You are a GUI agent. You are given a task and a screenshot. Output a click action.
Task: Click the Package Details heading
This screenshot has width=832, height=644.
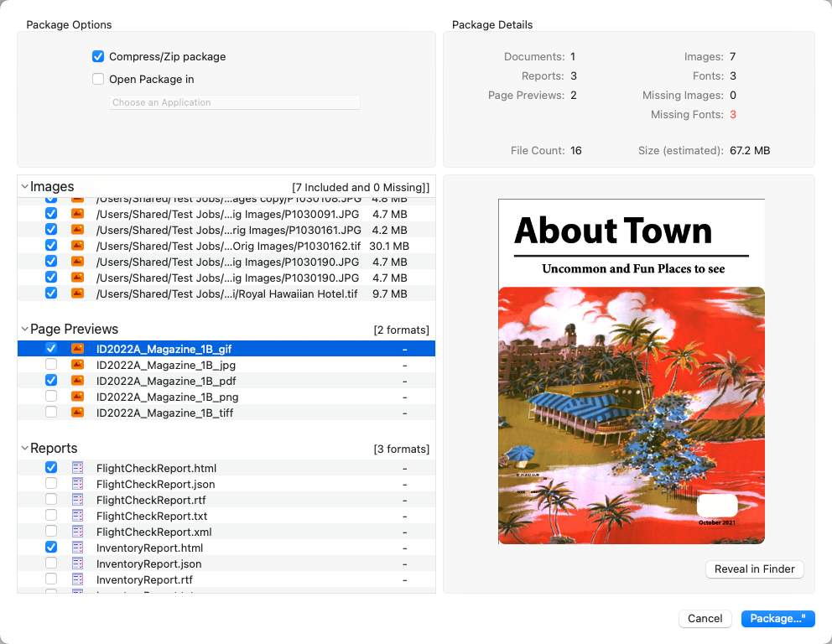(491, 25)
